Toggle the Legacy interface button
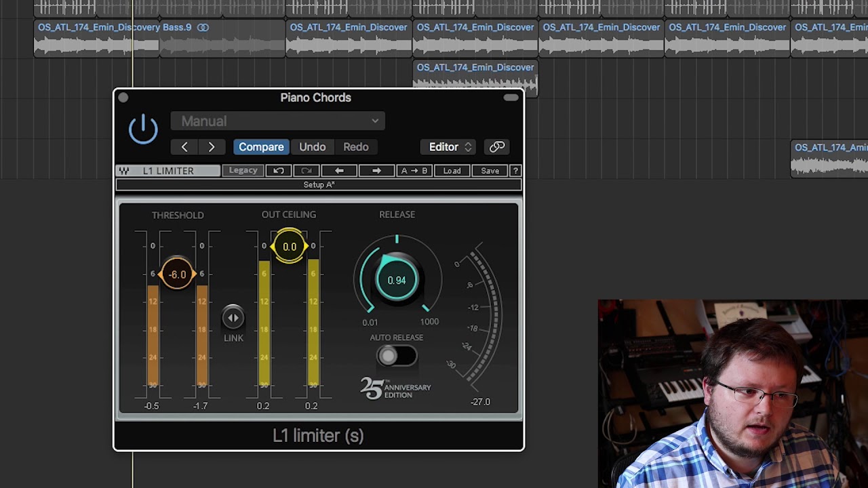Screen dimensions: 868x488 [243, 171]
